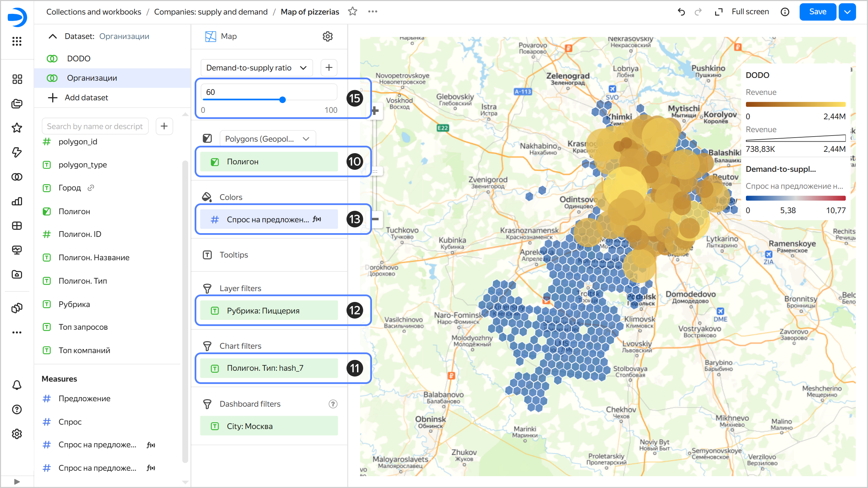The image size is (868, 488).
Task: Open Dashboard filters help icon
Action: pos(333,404)
